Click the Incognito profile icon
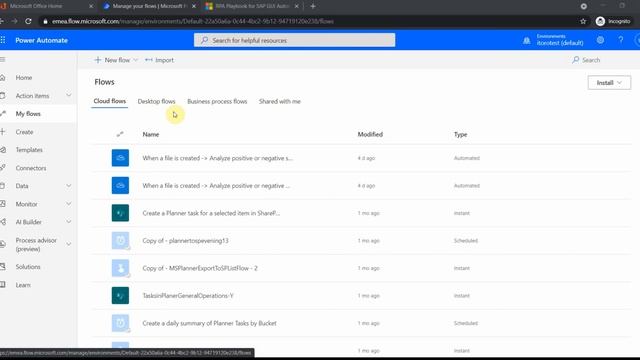 click(600, 21)
